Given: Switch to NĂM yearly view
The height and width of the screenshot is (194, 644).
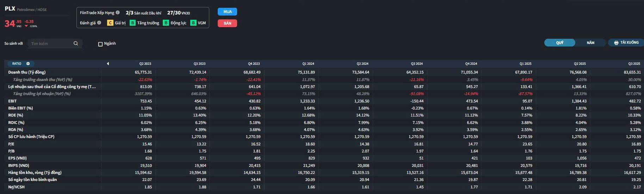Looking at the screenshot, I should click(590, 43).
